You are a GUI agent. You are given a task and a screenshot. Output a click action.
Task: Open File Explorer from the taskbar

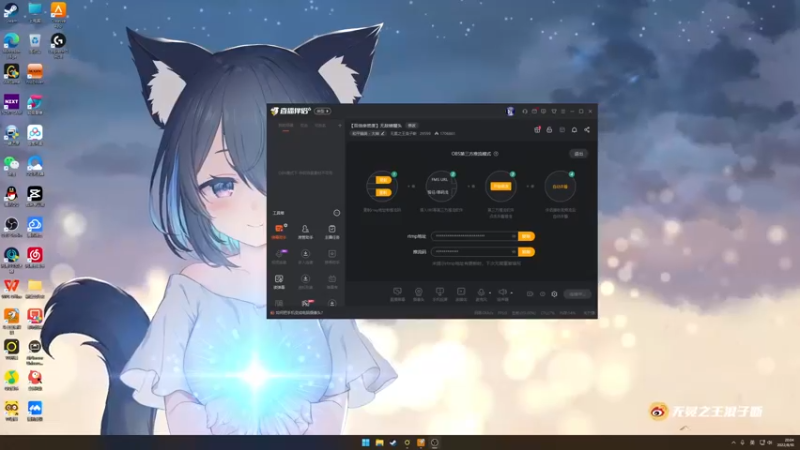pos(379,442)
